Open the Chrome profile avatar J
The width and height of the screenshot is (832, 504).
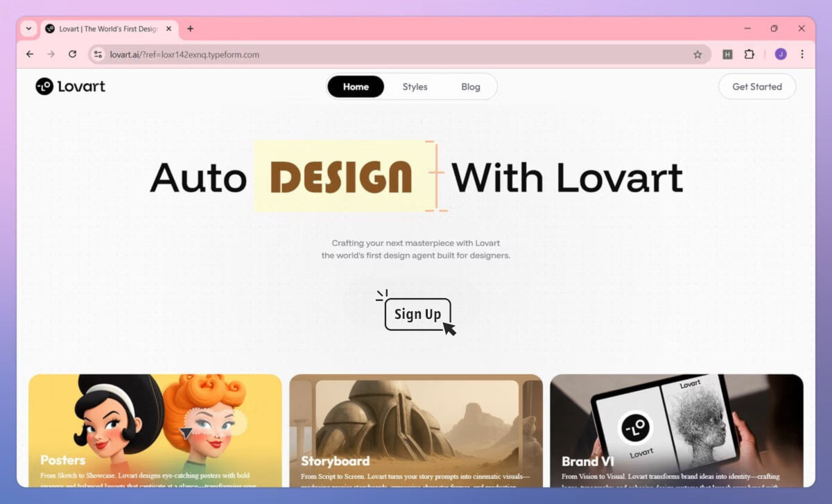point(781,54)
